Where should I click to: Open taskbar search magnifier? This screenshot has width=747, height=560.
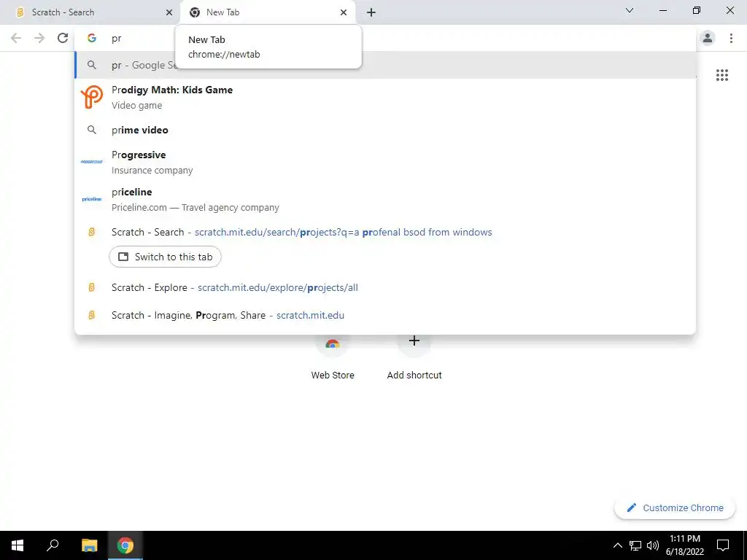(53, 545)
